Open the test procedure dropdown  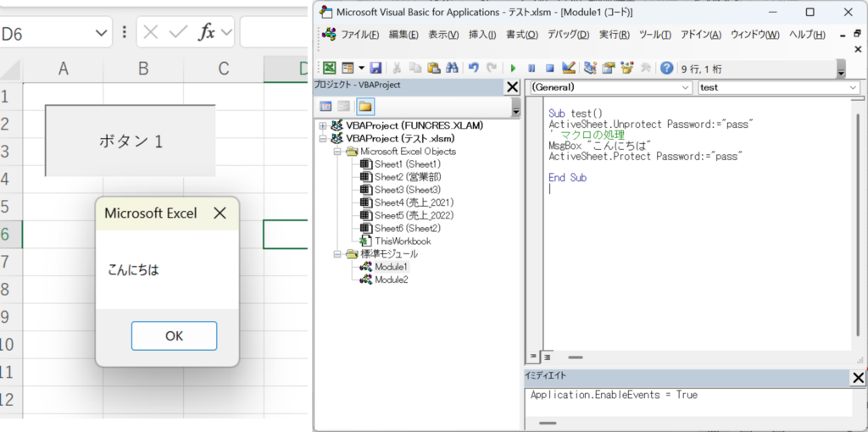point(853,87)
